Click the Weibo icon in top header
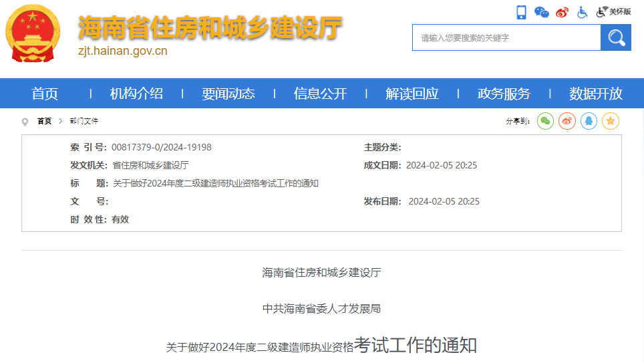Screen dimensions: 644x363 (562, 12)
